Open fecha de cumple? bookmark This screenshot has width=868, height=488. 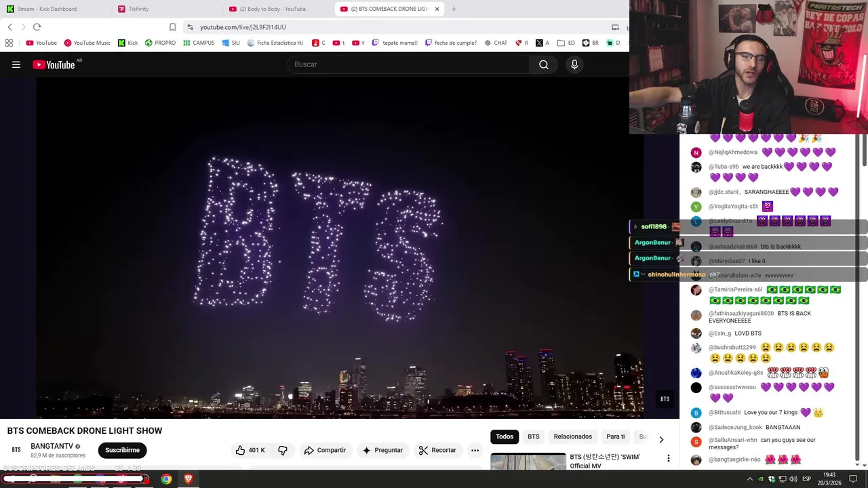pos(451,43)
